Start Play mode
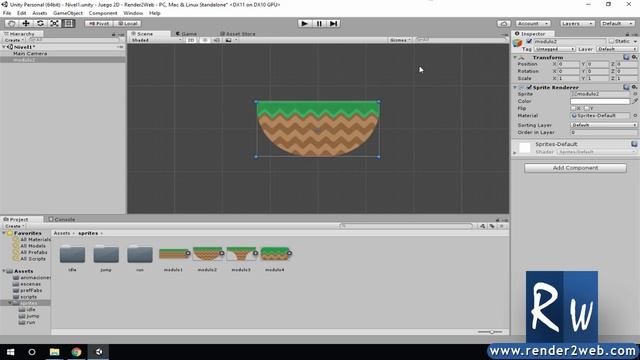 (x=304, y=24)
